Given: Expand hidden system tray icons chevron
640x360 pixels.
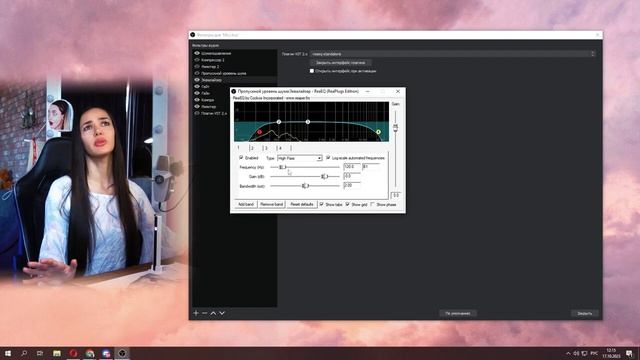Looking at the screenshot, I should click(568, 353).
